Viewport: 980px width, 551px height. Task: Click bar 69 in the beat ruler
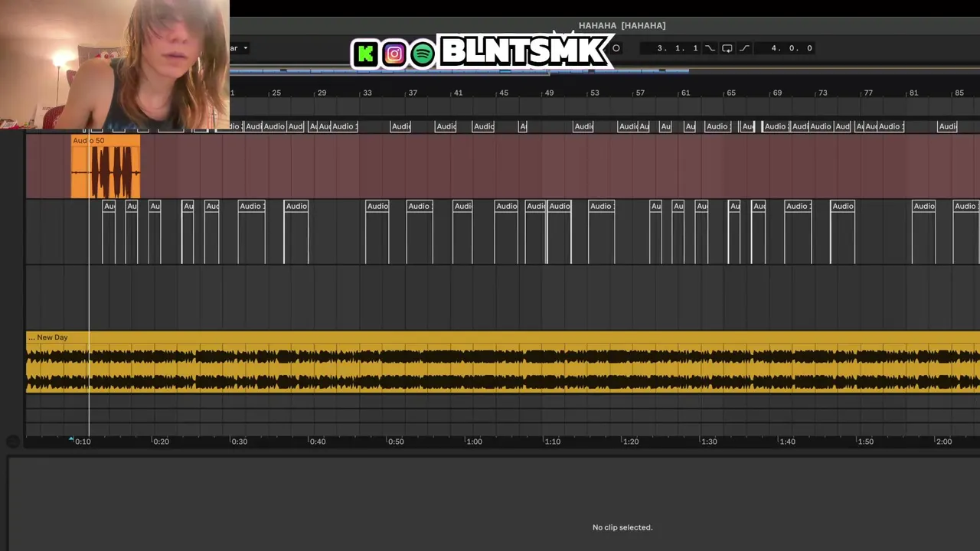[x=777, y=93]
